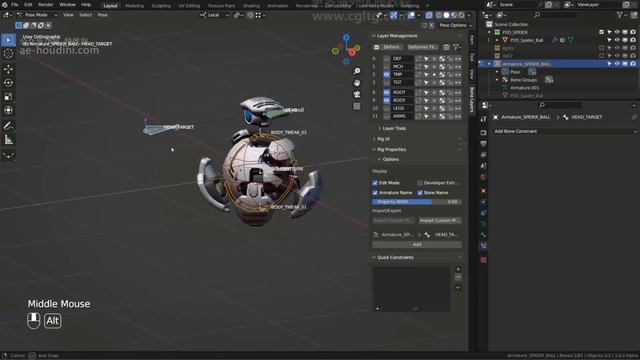640x360 pixels.
Task: Open the File menu
Action: [x=15, y=5]
